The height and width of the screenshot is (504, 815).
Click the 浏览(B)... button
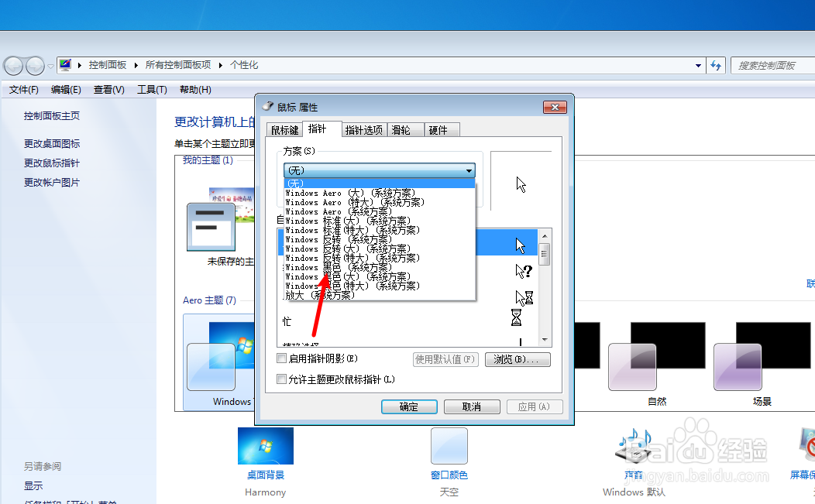[518, 359]
